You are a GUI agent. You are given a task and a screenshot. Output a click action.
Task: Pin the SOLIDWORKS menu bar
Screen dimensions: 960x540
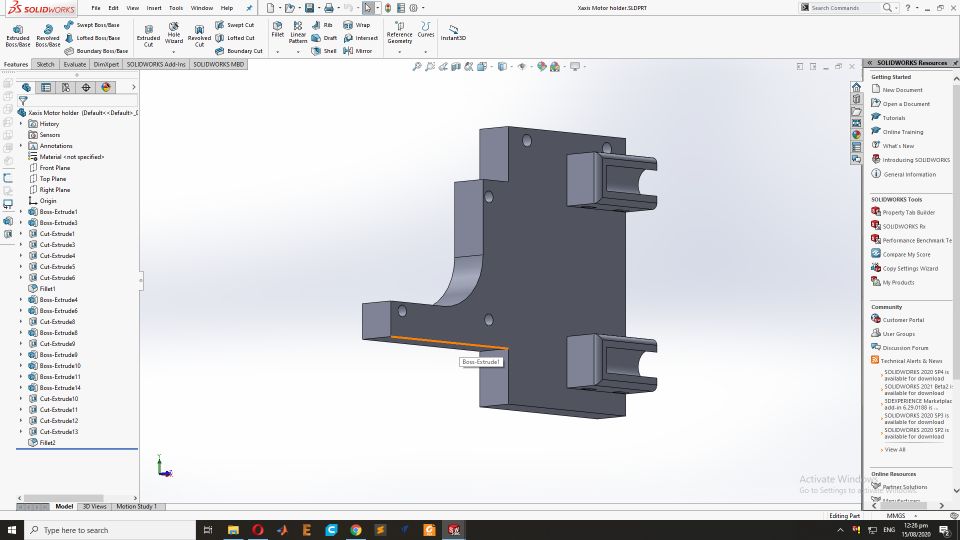(x=249, y=8)
